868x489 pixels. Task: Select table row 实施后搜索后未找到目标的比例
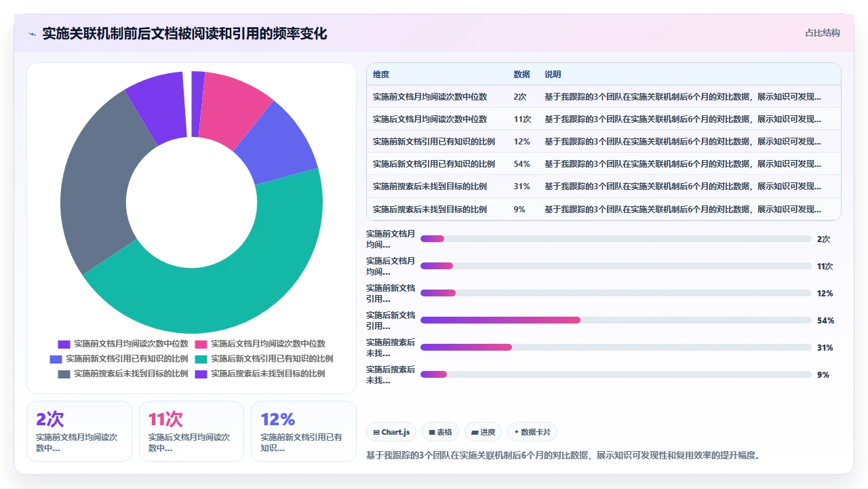tap(604, 209)
